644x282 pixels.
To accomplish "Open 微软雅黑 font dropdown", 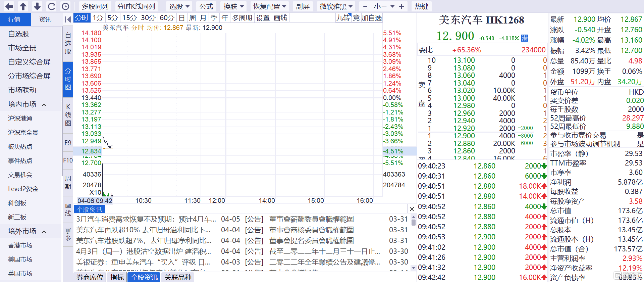I will pyautogui.click(x=336, y=6).
